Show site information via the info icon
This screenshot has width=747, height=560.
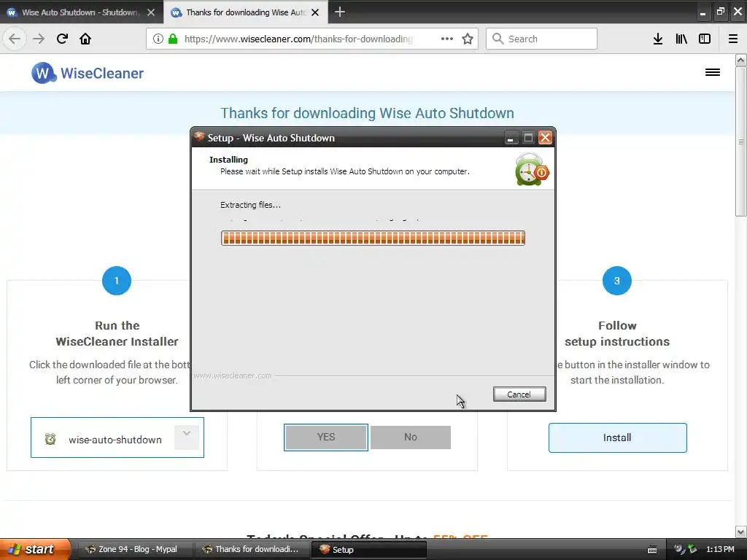click(x=158, y=39)
